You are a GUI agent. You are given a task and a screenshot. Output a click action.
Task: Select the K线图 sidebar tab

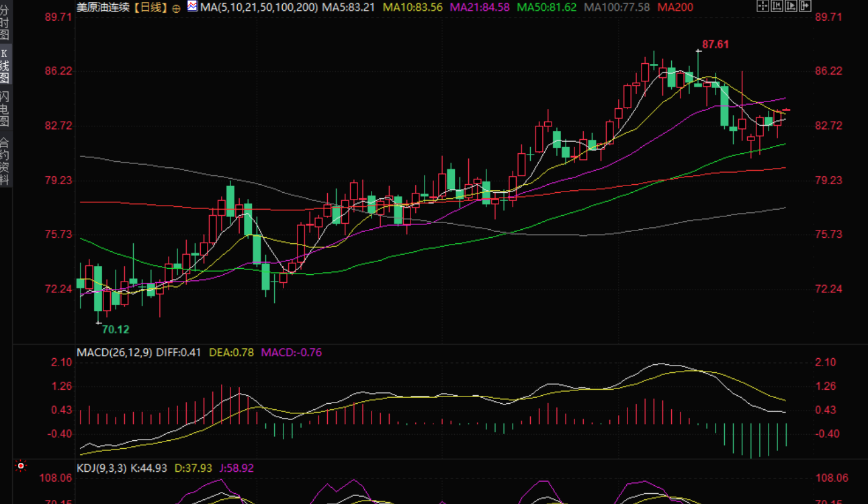[5, 66]
